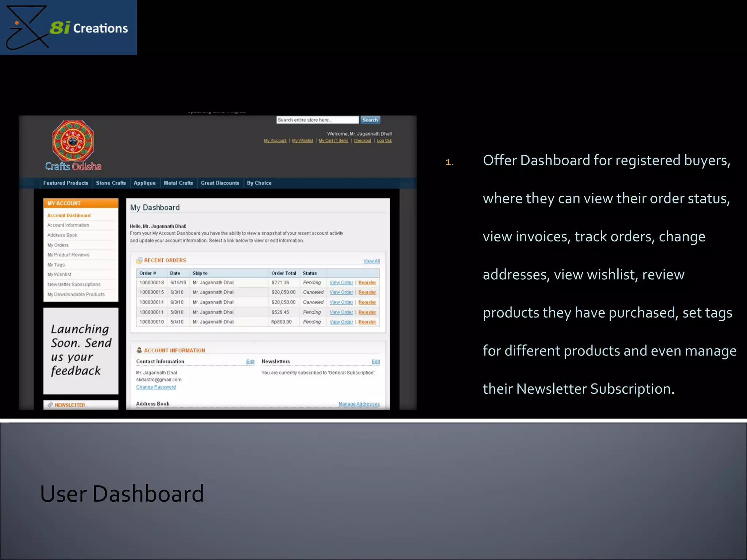Open My Downloadable Products in sidebar
Screen dimensions: 747x560
76,295
